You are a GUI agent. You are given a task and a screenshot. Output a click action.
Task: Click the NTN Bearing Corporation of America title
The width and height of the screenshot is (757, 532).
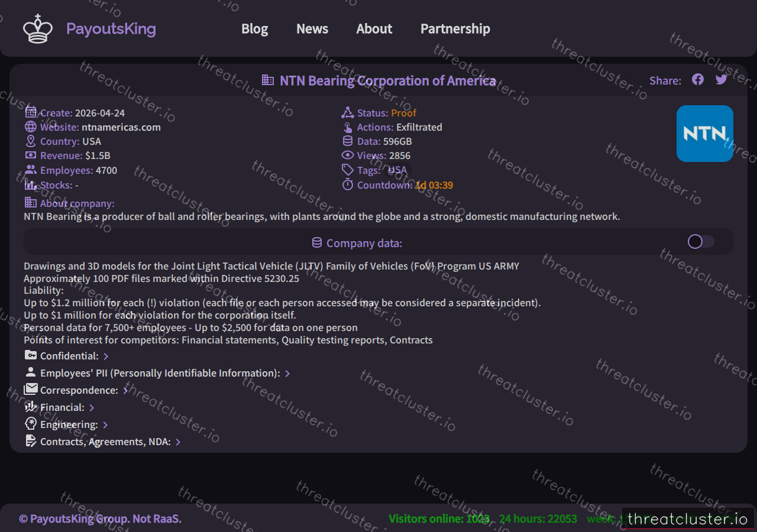click(388, 80)
